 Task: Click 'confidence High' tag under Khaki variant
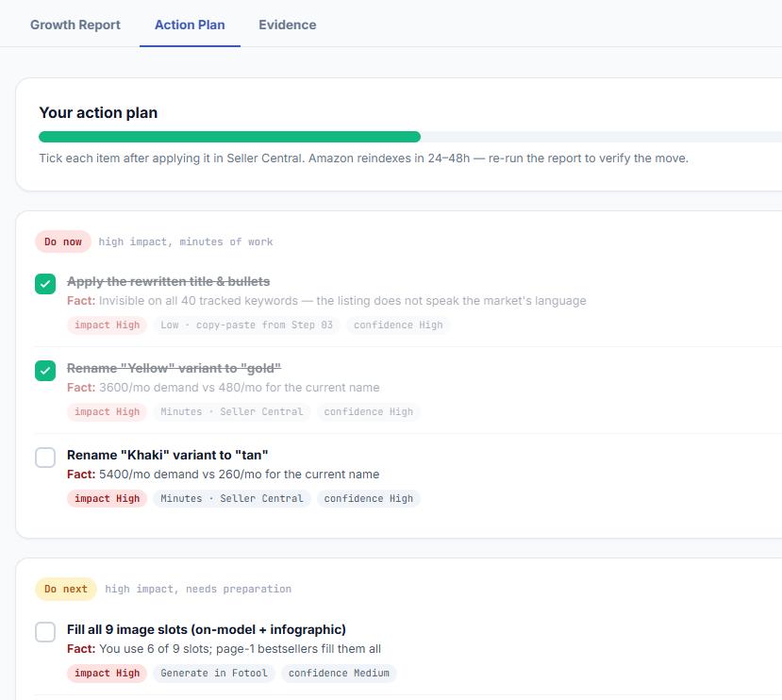click(369, 498)
